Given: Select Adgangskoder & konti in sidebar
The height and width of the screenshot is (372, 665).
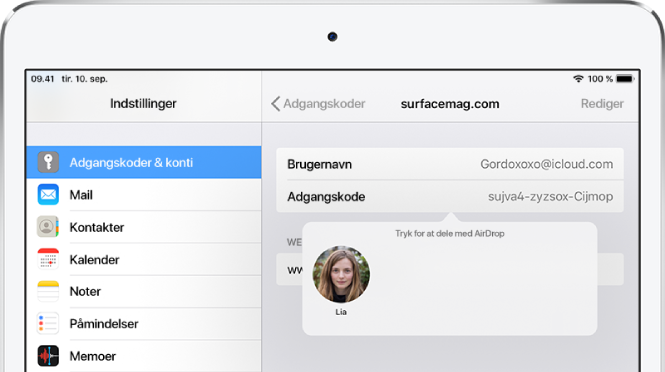Looking at the screenshot, I should pos(144,162).
